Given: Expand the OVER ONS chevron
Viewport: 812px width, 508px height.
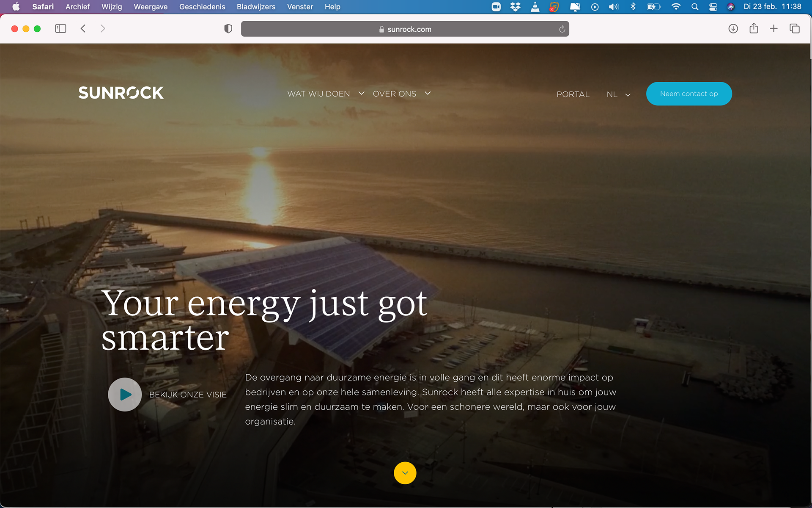Looking at the screenshot, I should (x=428, y=93).
